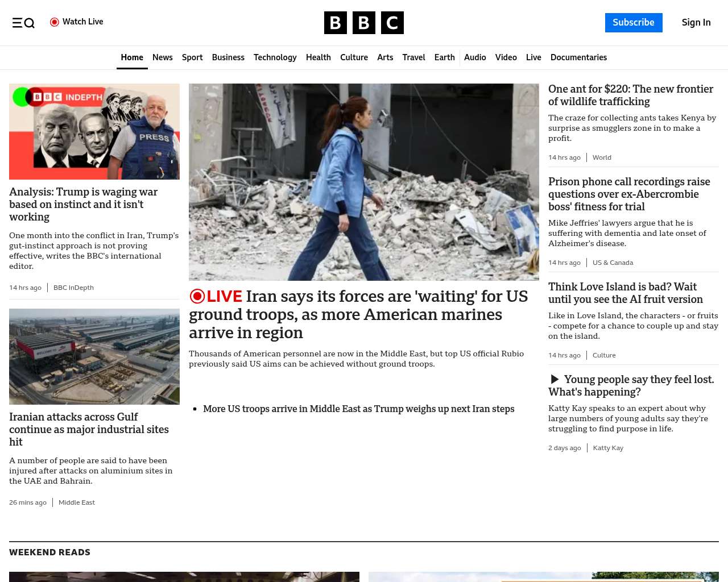Open 'More US troops arrive in Middle East' link
The image size is (728, 582).
[x=358, y=409]
